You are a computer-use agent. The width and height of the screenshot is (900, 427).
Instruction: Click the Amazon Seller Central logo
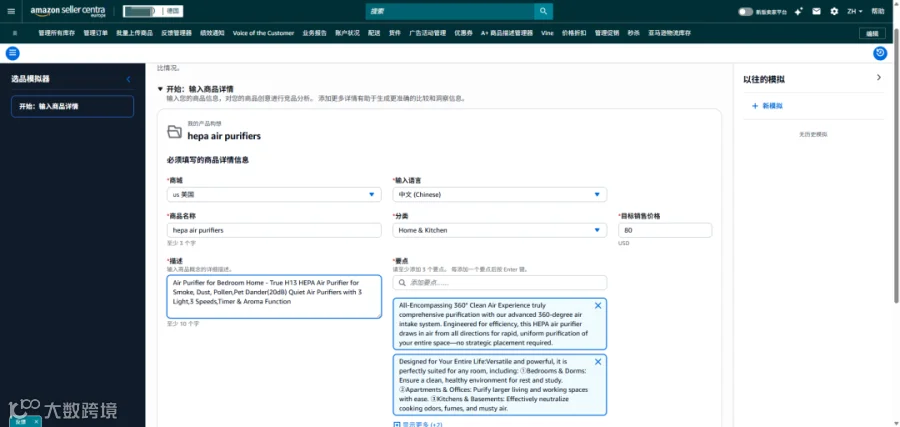point(68,11)
